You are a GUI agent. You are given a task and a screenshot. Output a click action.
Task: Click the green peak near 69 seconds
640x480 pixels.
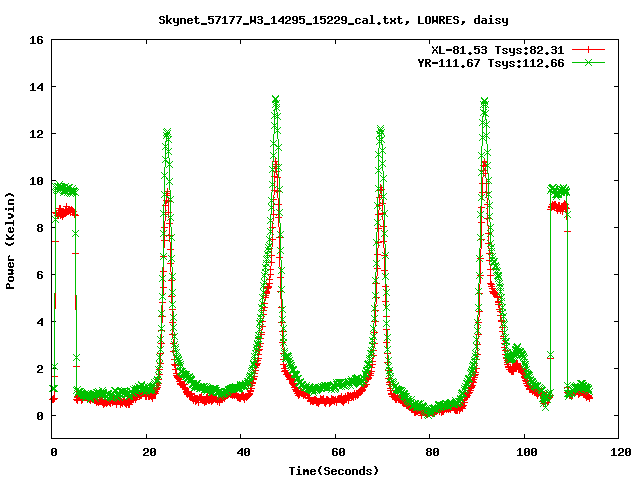(380, 130)
